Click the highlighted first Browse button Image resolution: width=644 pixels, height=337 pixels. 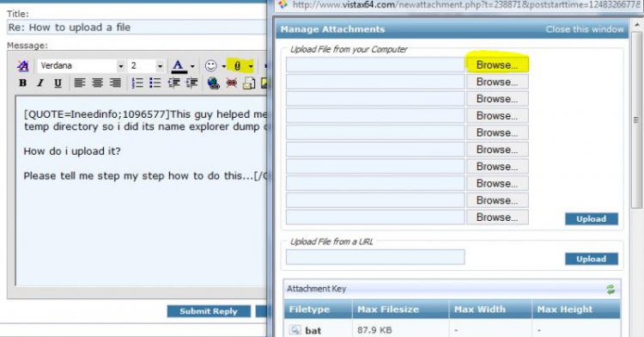click(x=497, y=65)
